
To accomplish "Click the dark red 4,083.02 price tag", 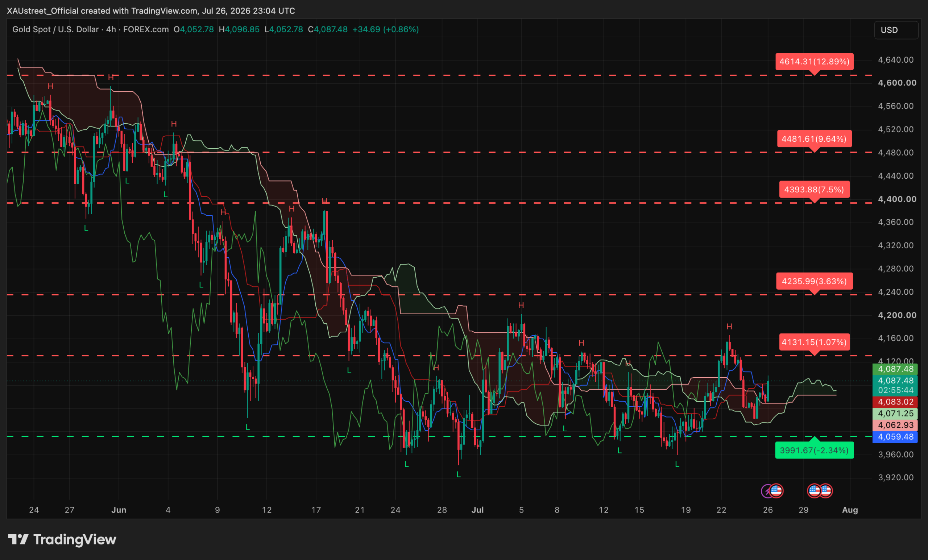I will point(895,402).
